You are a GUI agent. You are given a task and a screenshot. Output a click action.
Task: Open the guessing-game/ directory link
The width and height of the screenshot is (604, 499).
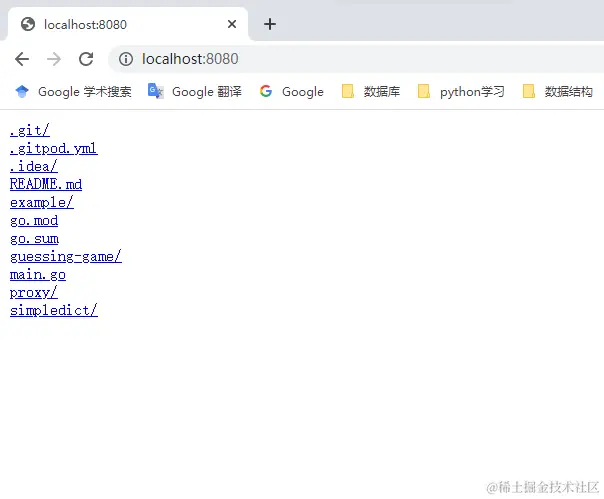click(66, 256)
